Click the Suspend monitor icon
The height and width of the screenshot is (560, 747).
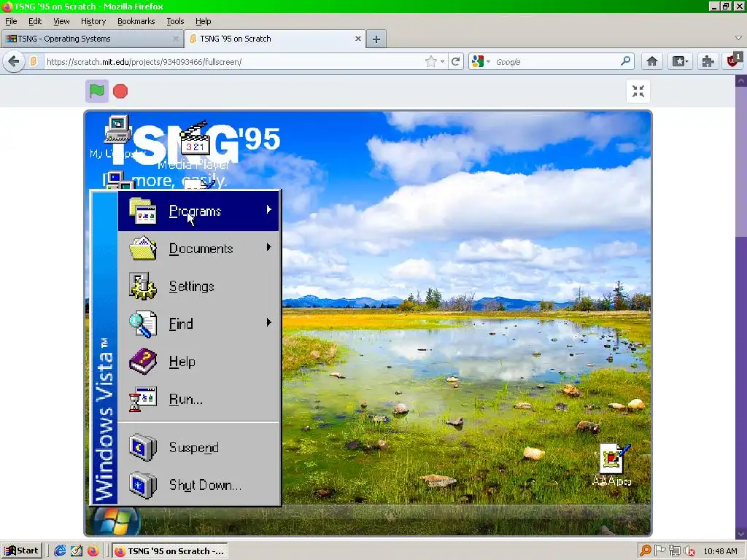coord(143,447)
